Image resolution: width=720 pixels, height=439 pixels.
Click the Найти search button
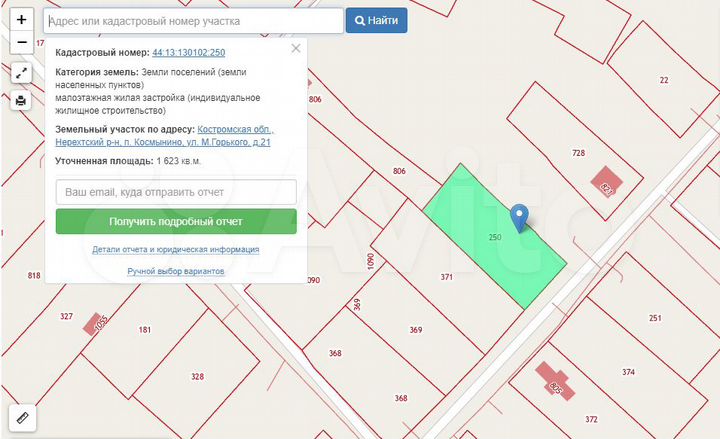tap(375, 20)
